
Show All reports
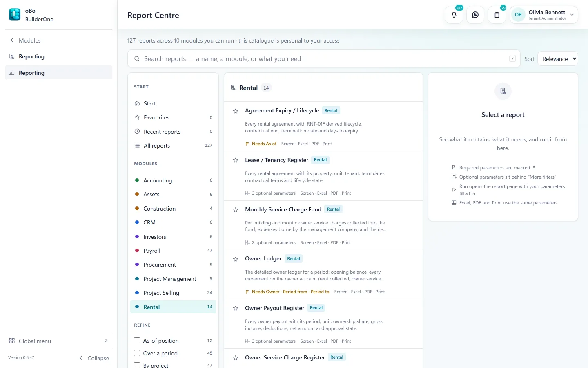coord(173,146)
